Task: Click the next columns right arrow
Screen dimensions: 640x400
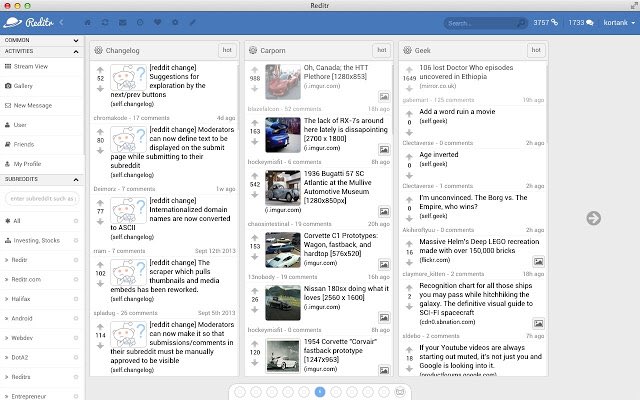Action: click(593, 218)
